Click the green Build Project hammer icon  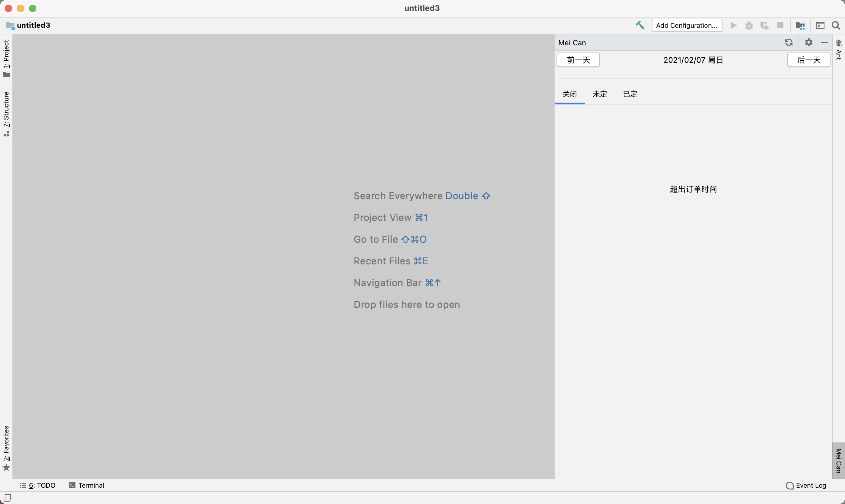pyautogui.click(x=640, y=25)
